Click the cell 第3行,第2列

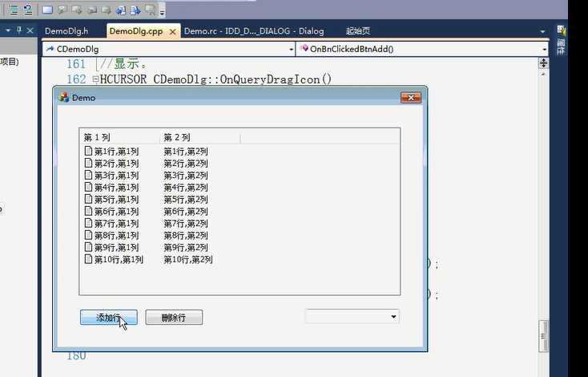click(186, 176)
